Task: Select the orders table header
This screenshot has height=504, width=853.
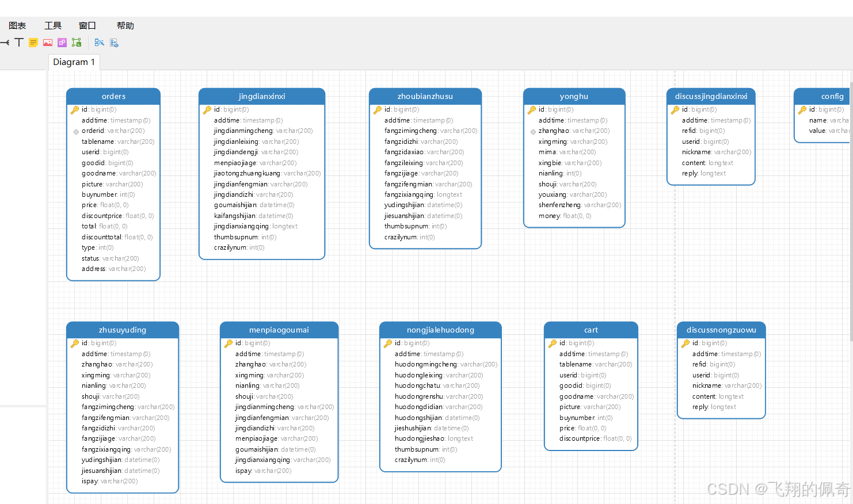Action: tap(113, 96)
